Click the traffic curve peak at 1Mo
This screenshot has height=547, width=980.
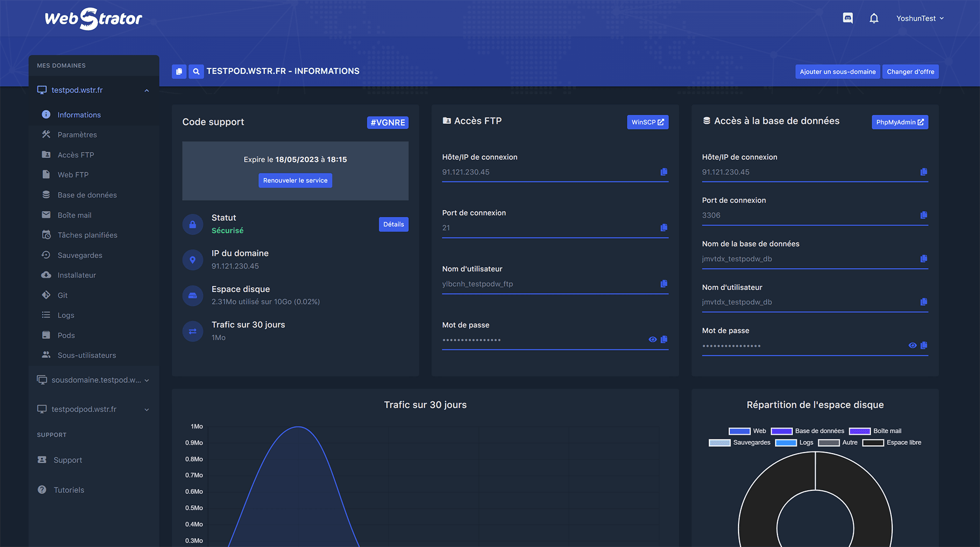[x=298, y=427]
